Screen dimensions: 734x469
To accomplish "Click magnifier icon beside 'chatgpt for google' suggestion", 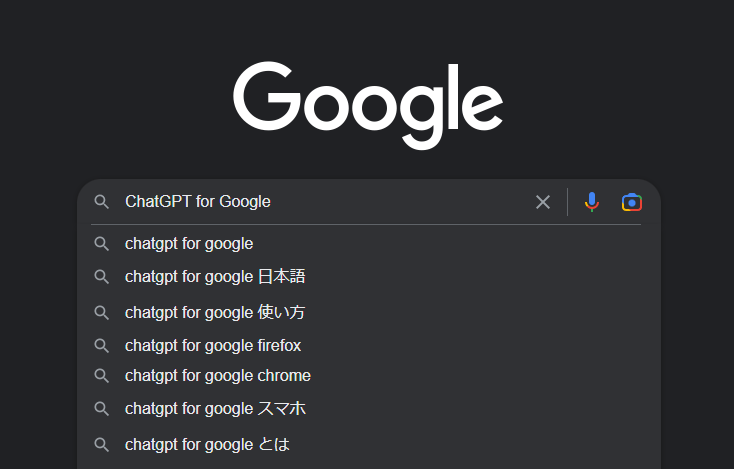I will click(102, 244).
